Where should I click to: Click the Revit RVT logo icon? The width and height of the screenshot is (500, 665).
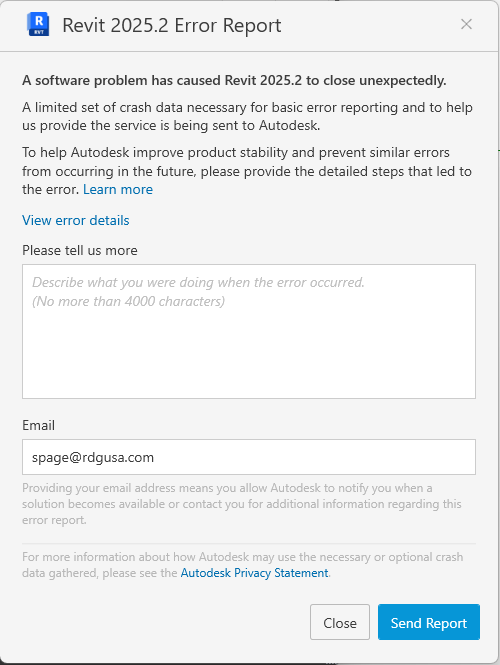pos(38,25)
